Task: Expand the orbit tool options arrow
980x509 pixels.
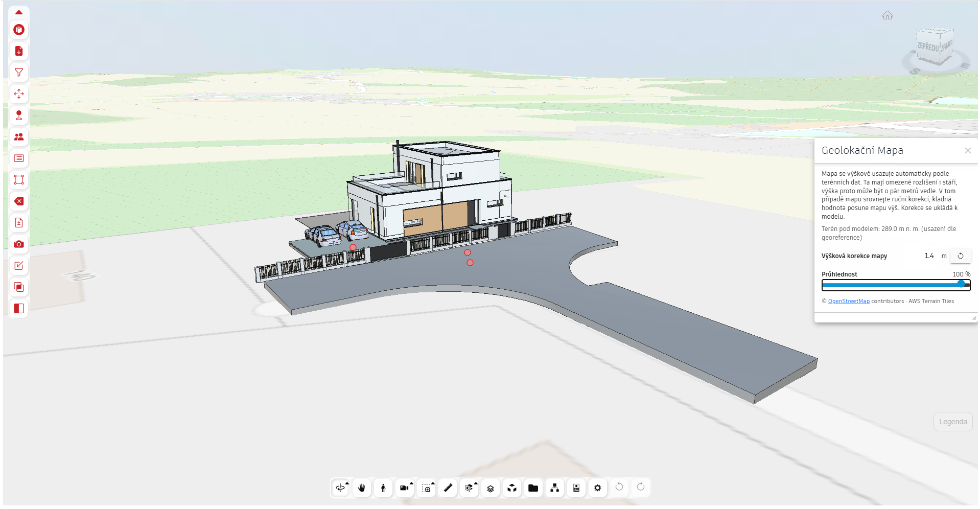Action: pyautogui.click(x=347, y=483)
